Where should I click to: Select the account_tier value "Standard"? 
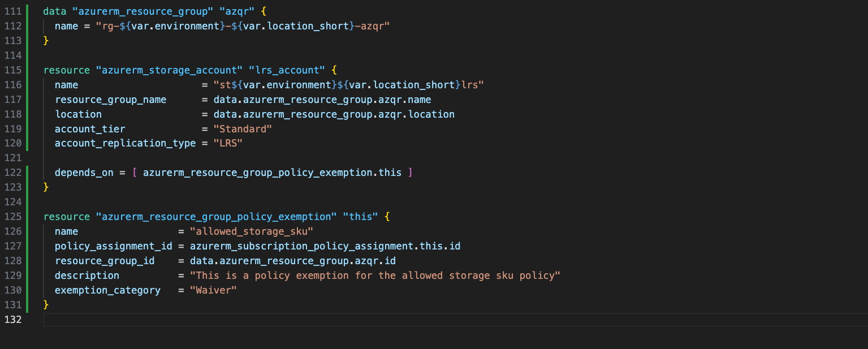[x=243, y=128]
